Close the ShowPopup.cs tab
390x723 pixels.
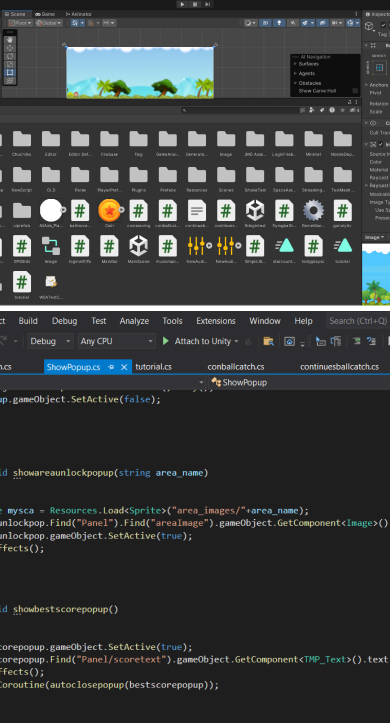(x=124, y=367)
